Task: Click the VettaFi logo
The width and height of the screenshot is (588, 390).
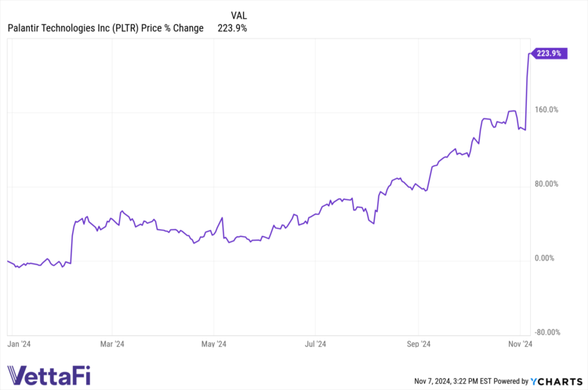Action: [x=49, y=374]
